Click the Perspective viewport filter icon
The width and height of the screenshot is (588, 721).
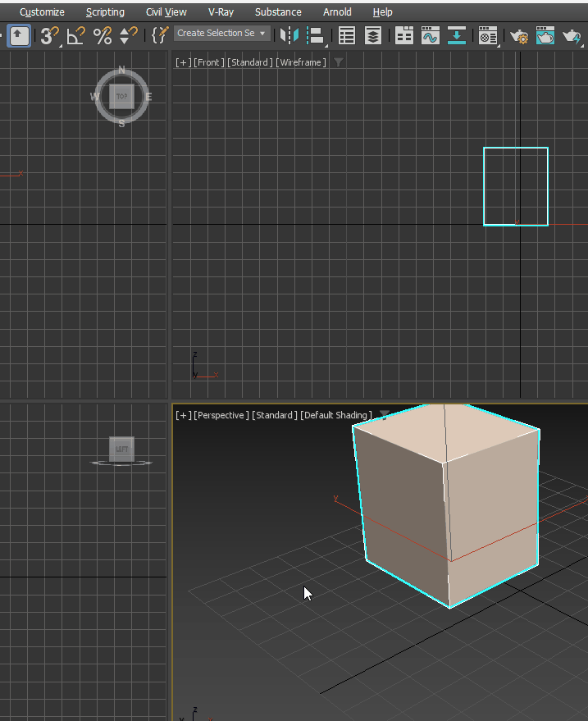[x=384, y=415]
